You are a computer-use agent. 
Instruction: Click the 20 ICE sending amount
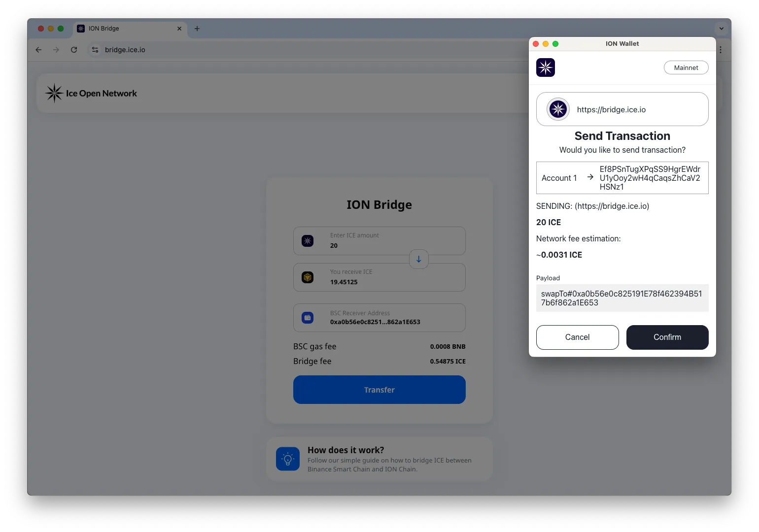[x=549, y=222]
